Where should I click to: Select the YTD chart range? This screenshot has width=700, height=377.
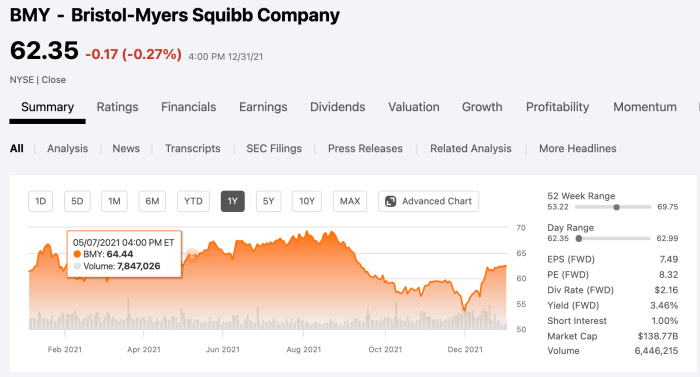pos(193,201)
